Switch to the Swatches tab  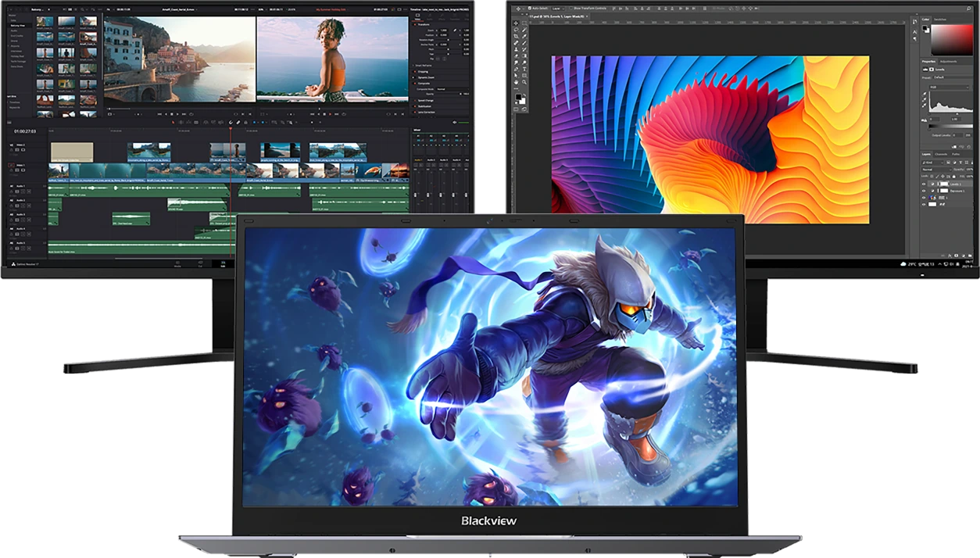(940, 19)
